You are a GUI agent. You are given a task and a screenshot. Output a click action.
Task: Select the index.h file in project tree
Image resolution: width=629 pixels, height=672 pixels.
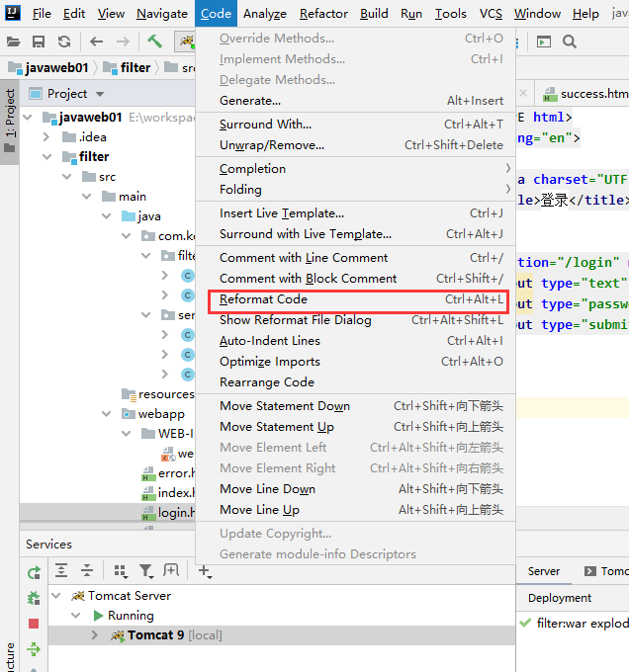168,493
